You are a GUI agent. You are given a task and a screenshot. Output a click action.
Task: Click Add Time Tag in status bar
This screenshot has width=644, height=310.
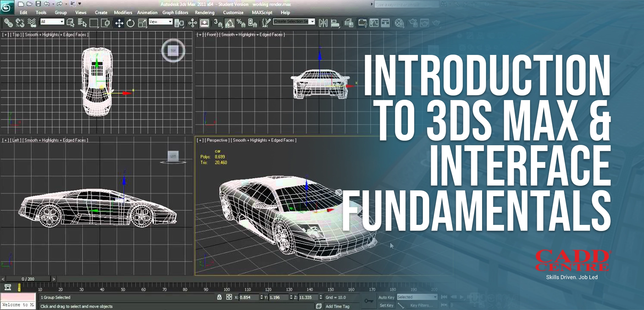click(337, 306)
